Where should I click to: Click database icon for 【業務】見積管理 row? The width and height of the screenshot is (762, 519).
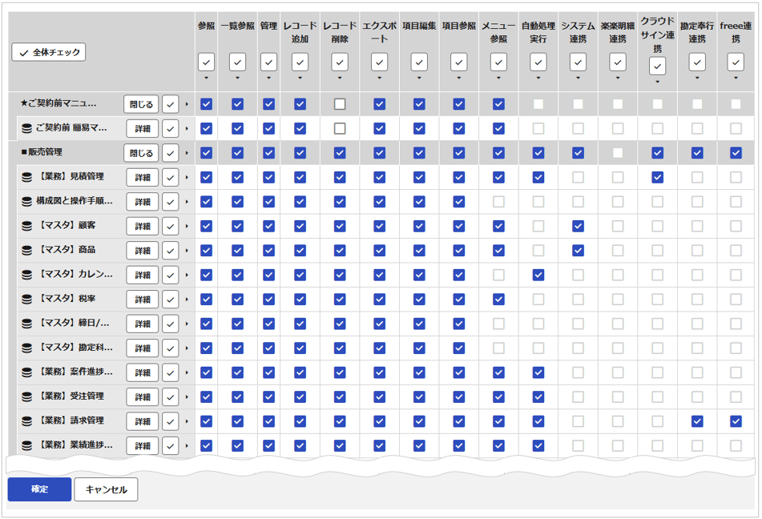tap(27, 177)
